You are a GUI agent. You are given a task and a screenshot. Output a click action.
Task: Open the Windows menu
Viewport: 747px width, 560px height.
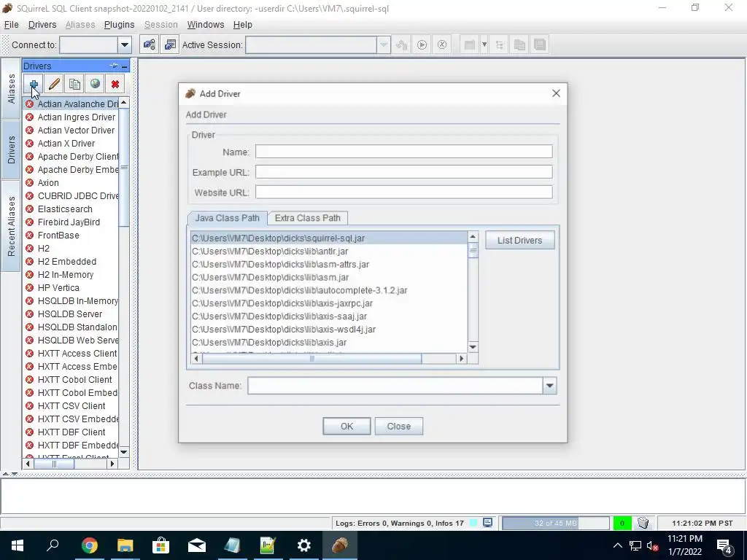[205, 25]
